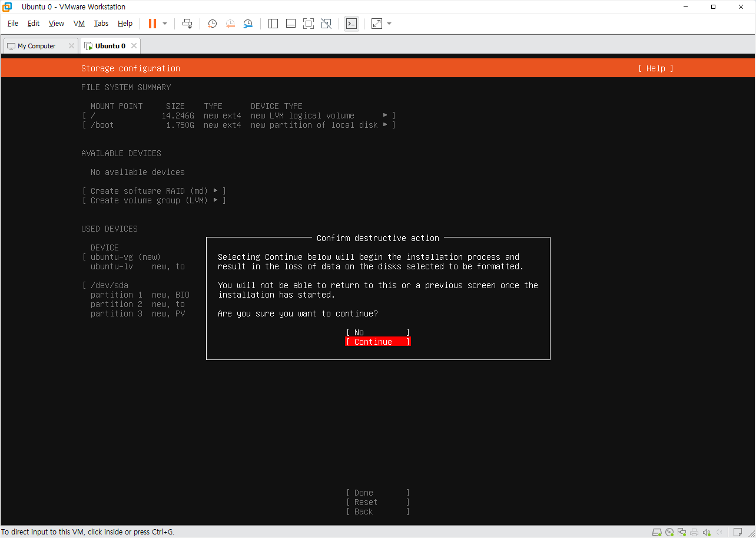Screen dimensions: 756x538
Task: Open the VM menu
Action: pyautogui.click(x=79, y=24)
